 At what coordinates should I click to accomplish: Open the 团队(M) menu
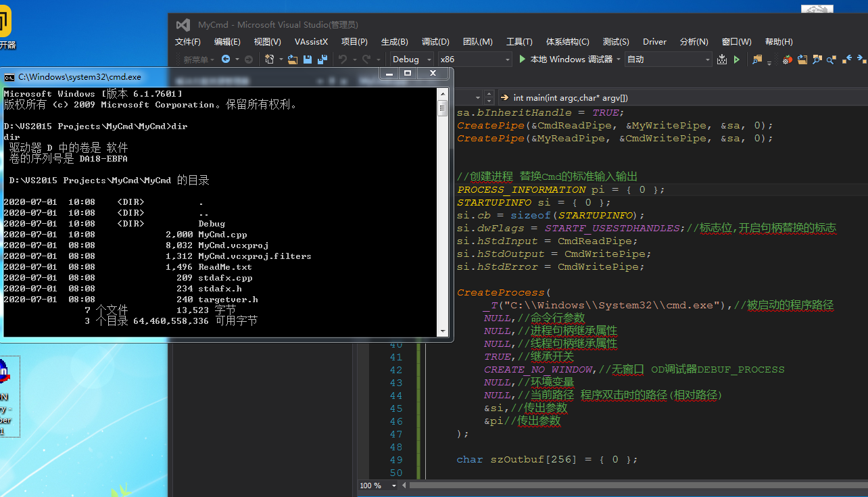[x=478, y=42]
